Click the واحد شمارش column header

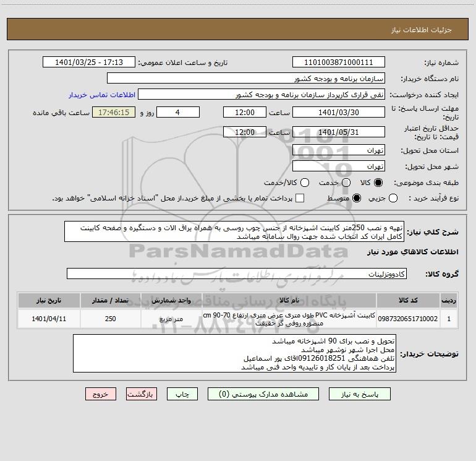click(171, 301)
